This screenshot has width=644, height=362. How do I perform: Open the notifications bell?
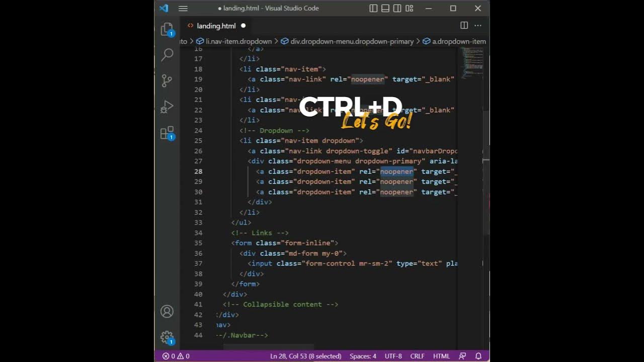point(478,356)
